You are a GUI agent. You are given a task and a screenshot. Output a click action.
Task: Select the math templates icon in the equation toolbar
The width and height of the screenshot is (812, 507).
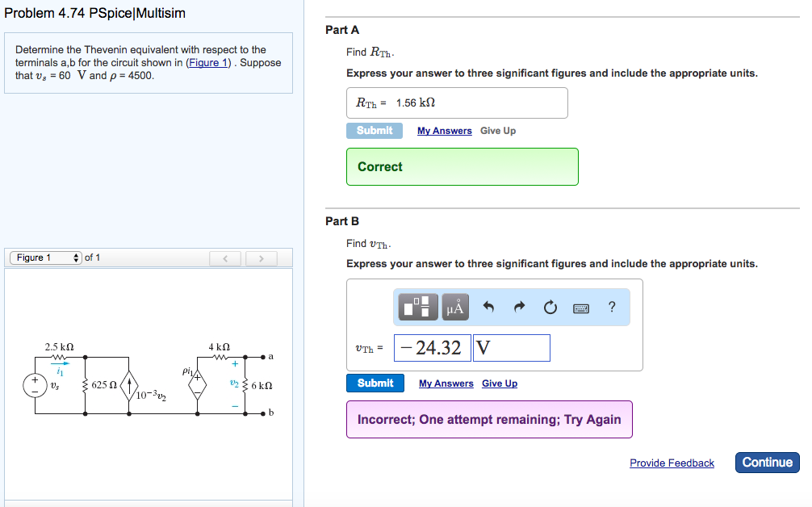[x=416, y=307]
